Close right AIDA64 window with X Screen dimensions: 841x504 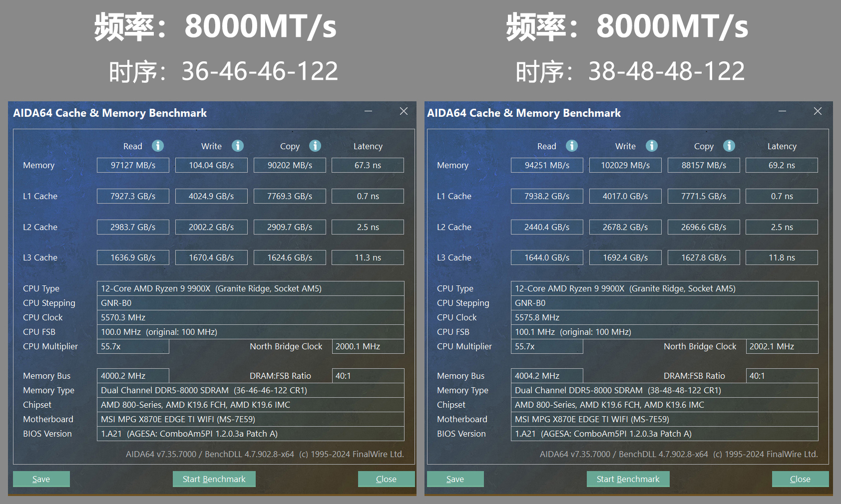pos(818,111)
